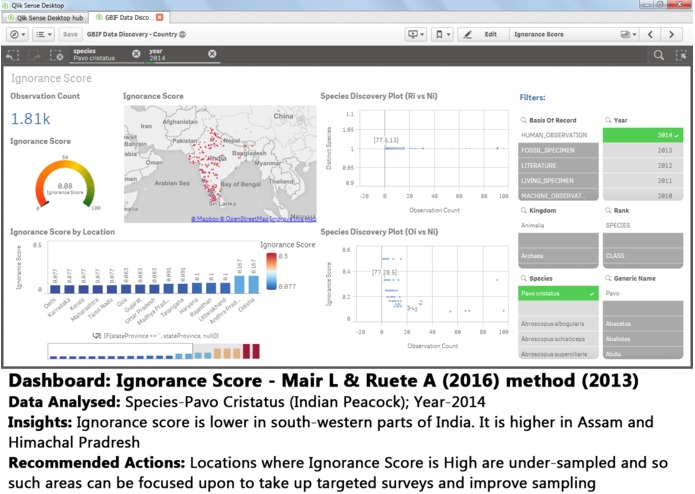Click the Species Discovery Plot (Ri vs Ni) title
The image size is (695, 494).
pos(379,96)
